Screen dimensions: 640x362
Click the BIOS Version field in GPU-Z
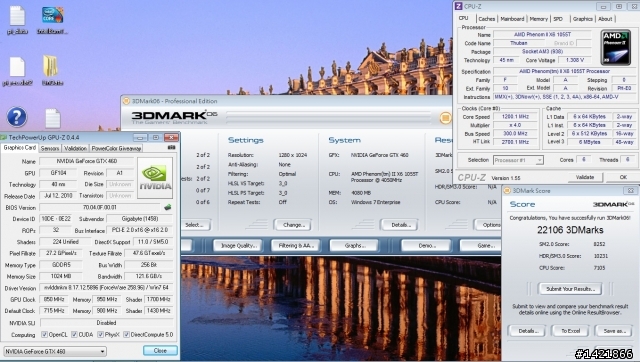[x=100, y=207]
